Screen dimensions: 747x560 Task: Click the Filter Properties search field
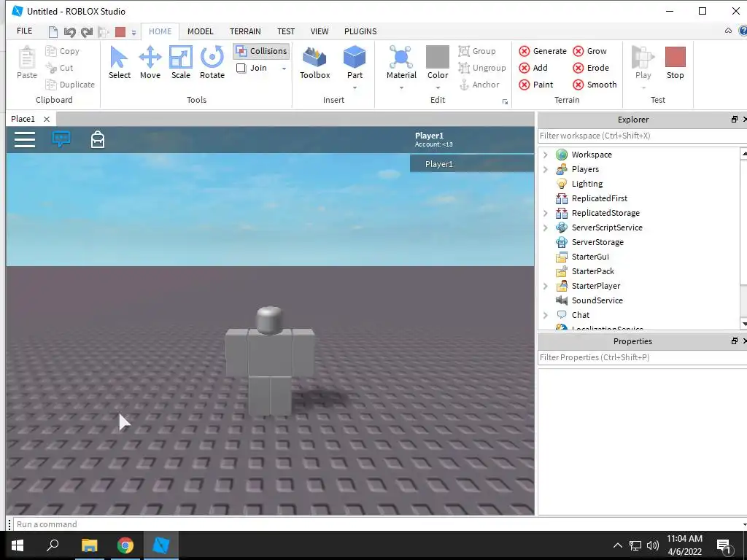[x=642, y=357]
